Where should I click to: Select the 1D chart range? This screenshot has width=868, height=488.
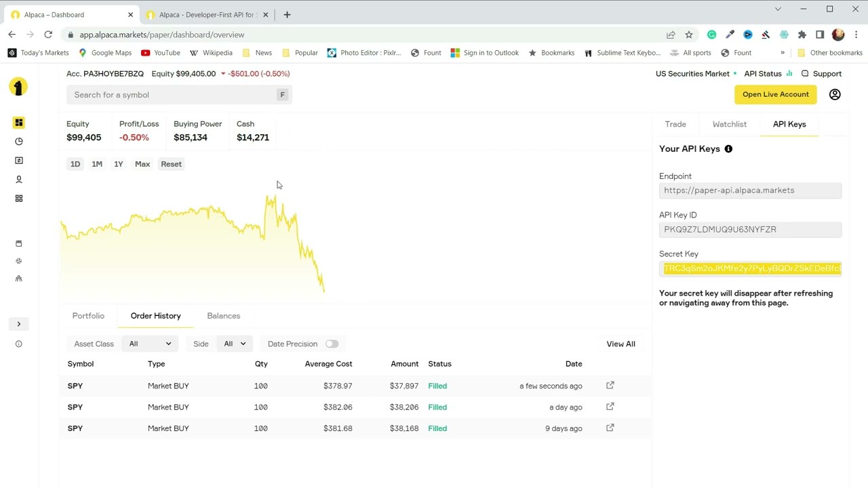coord(75,164)
